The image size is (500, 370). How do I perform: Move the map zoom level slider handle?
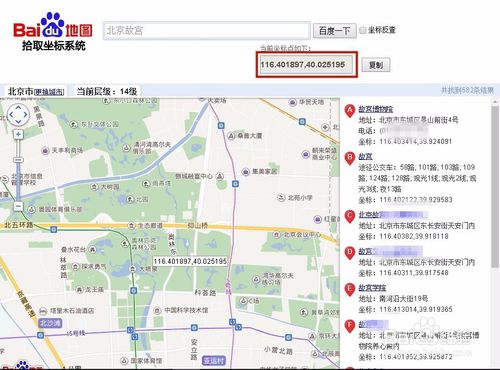(x=18, y=160)
